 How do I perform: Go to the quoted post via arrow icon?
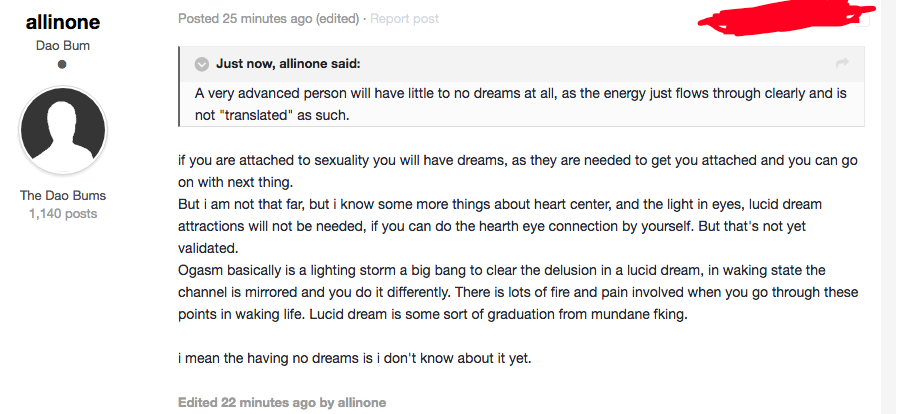click(x=843, y=63)
